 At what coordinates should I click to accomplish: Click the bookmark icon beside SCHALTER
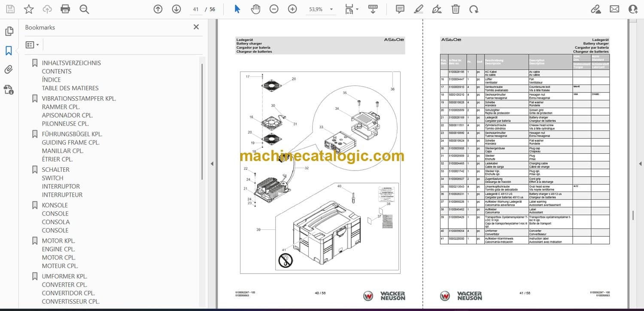point(35,170)
